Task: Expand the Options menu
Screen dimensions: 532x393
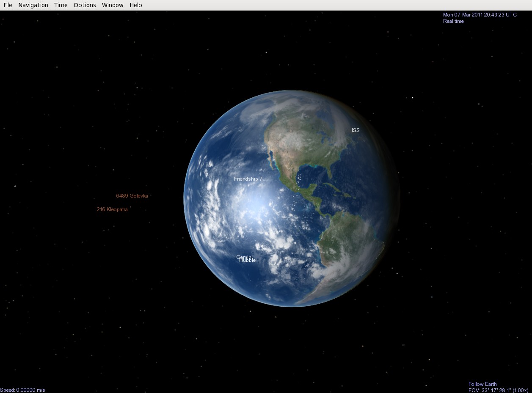Action: (85, 5)
